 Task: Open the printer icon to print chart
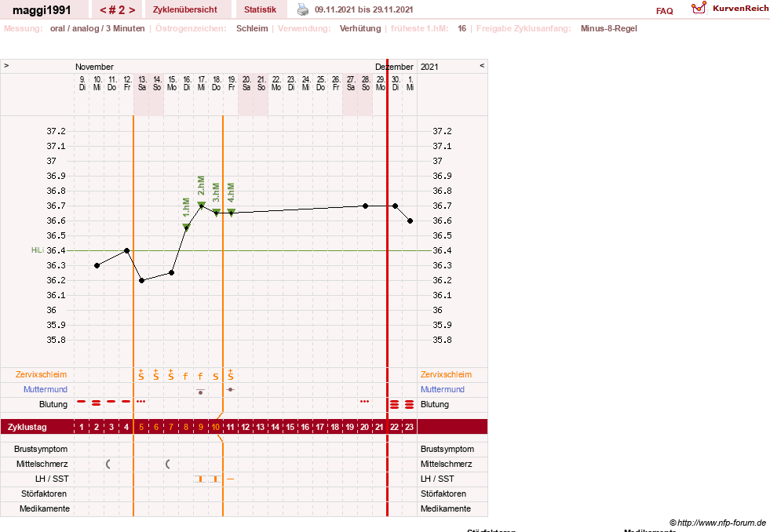pos(303,9)
